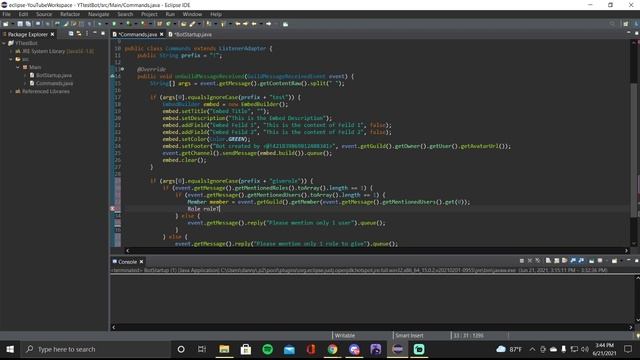Click the Windows Start button
Viewport: 640px width, 360px height.
(10, 349)
